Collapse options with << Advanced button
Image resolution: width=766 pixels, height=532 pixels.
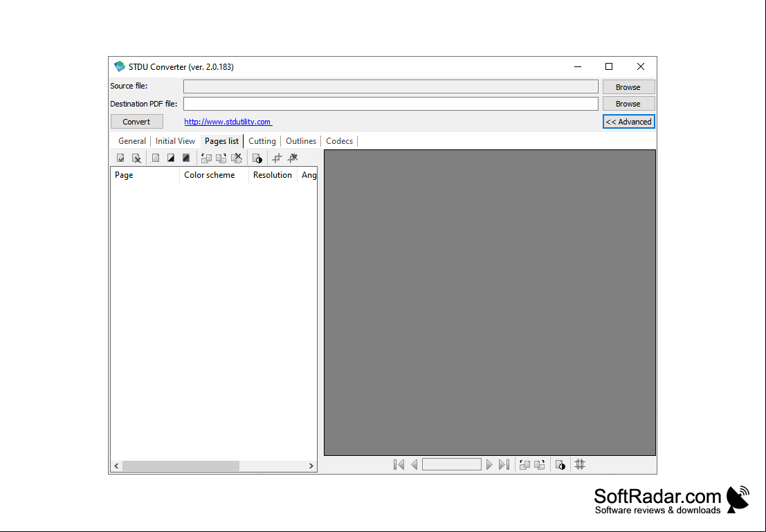point(629,122)
